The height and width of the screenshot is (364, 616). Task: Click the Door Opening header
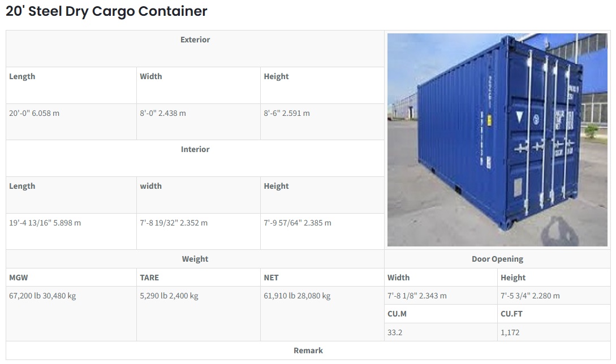pos(497,259)
